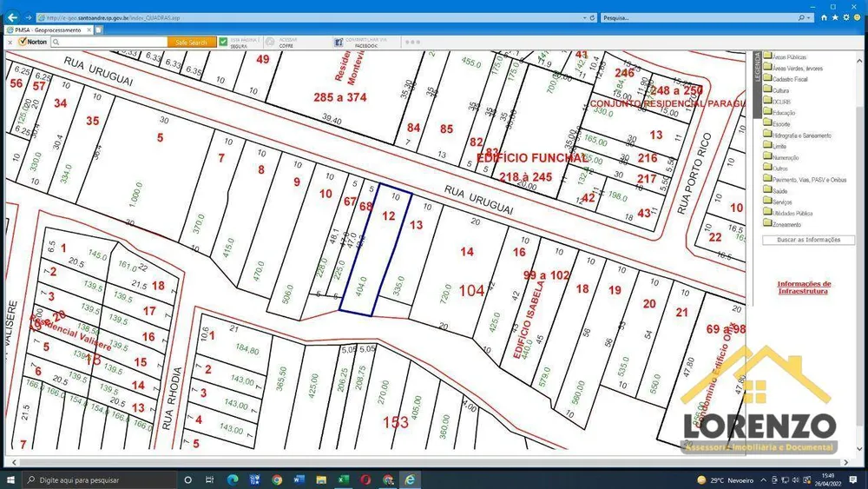
Task: Open the address bar autocomplete dropdown
Action: click(584, 17)
